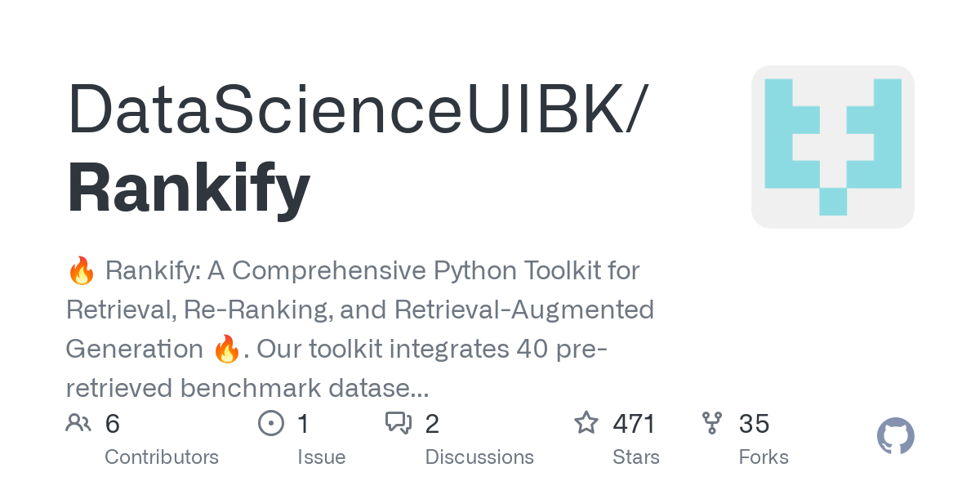This screenshot has width=980, height=490.
Task: Click the second fire emoji after Generation
Action: coord(226,350)
